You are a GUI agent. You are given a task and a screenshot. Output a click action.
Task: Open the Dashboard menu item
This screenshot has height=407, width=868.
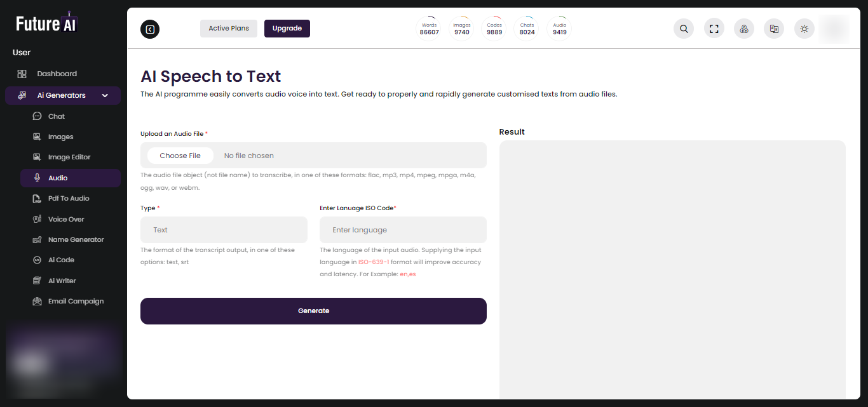tap(57, 74)
